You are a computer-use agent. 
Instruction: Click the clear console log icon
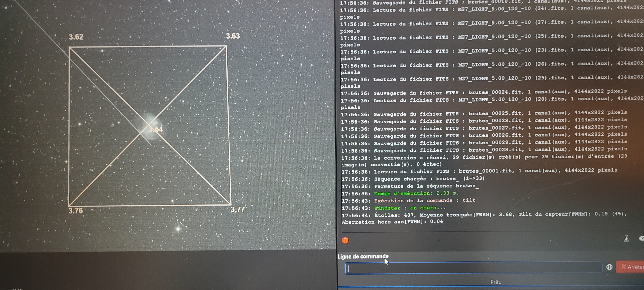(641, 239)
